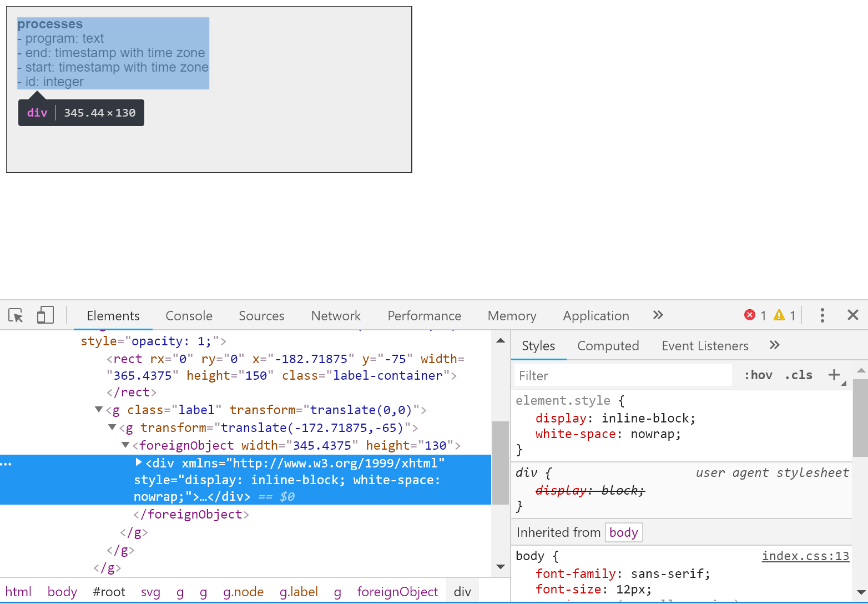Expand the selected div xmlns node
Image resolution: width=868 pixels, height=604 pixels.
(x=139, y=462)
